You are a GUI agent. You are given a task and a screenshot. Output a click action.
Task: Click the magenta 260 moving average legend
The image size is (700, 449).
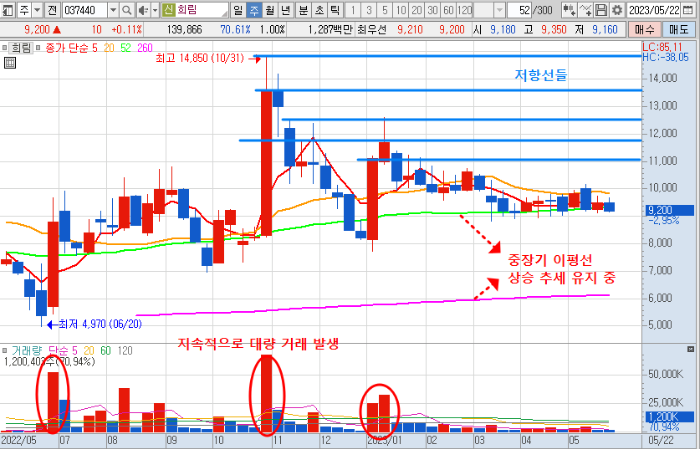coord(145,48)
